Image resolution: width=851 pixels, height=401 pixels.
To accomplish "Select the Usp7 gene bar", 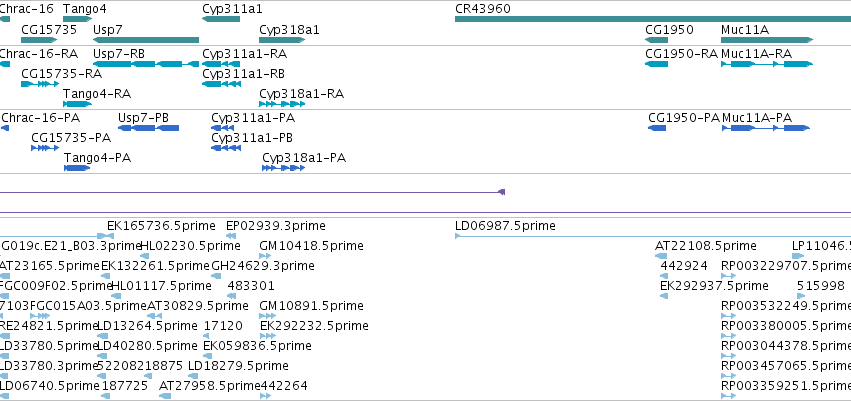I will coord(146,40).
